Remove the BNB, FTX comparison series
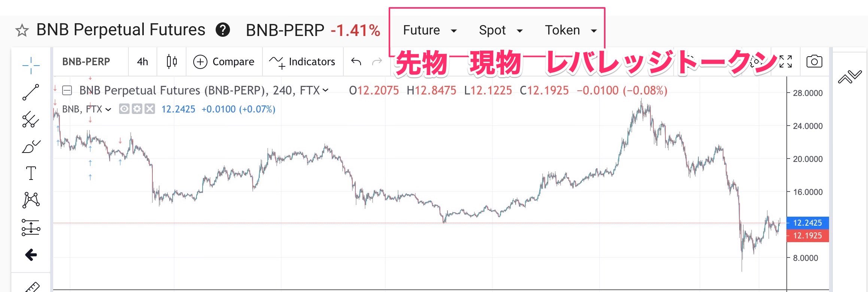Viewport: 868px width, 292px height. pyautogui.click(x=150, y=109)
